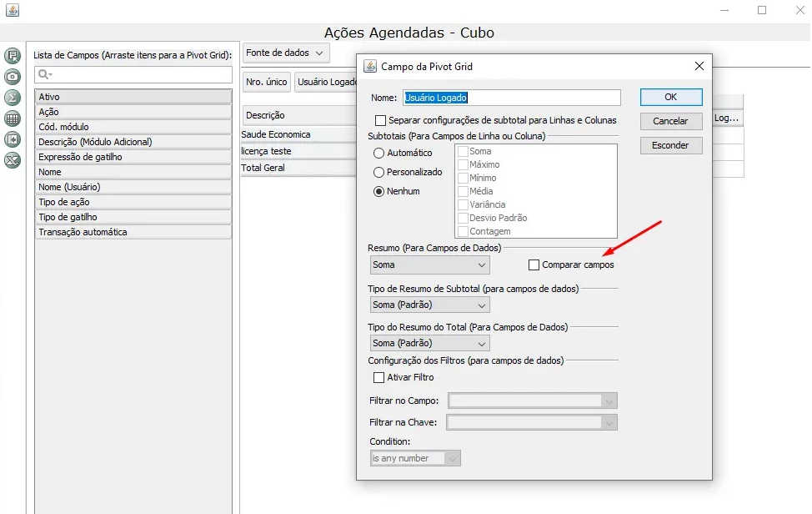The image size is (812, 514).
Task: Open the Filtrar no Campo dropdown
Action: click(533, 401)
